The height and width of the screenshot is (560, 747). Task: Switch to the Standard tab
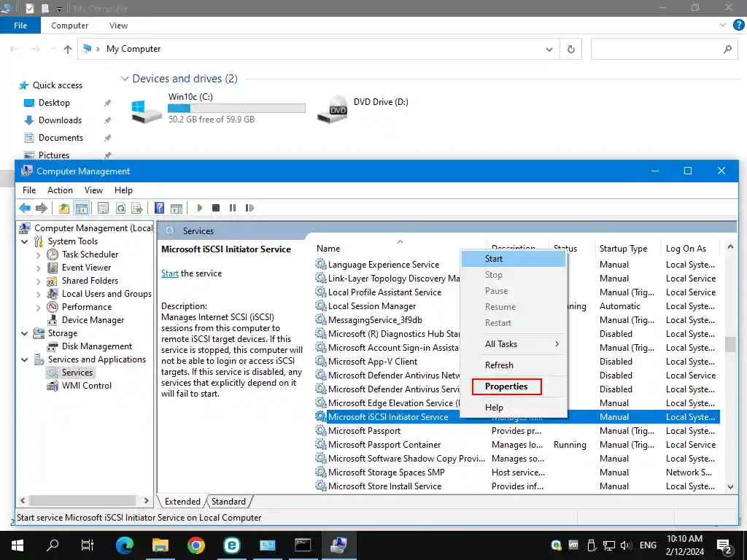[228, 502]
